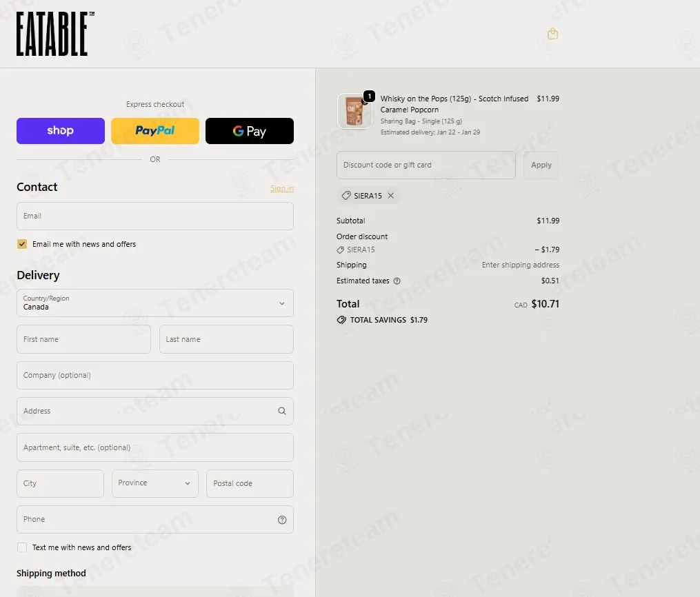
Task: Click the Express checkout label
Action: tap(155, 104)
